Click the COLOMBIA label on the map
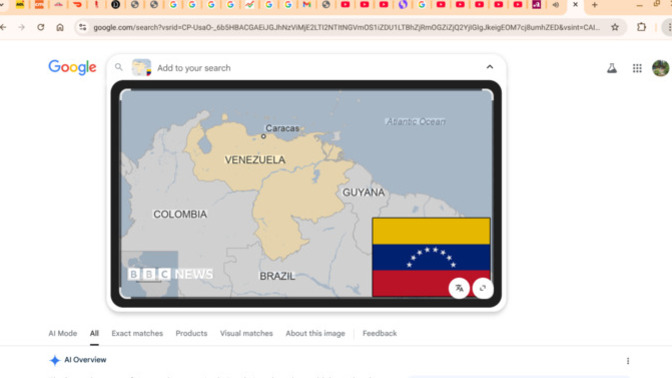The image size is (672, 378). click(x=180, y=214)
